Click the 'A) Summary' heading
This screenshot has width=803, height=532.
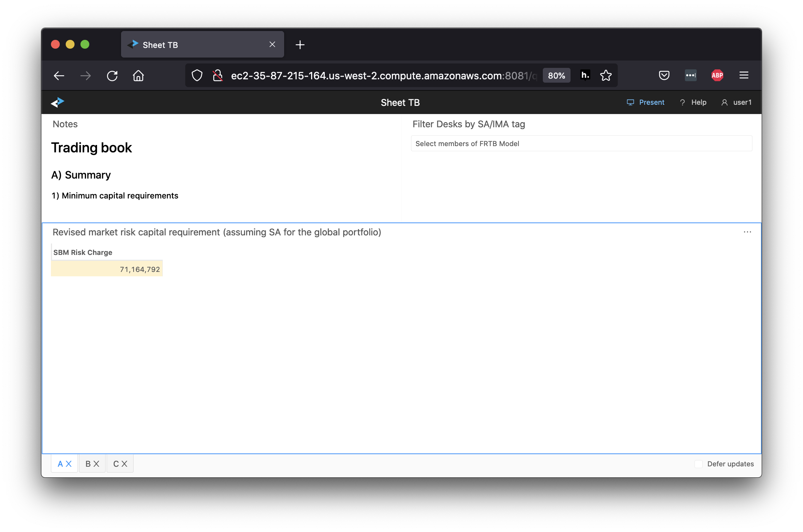81,175
